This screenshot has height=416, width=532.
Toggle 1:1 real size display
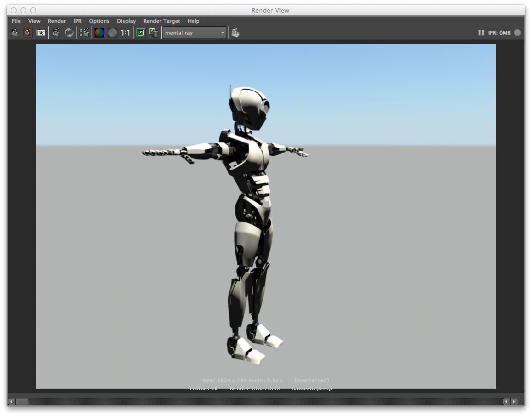(125, 33)
